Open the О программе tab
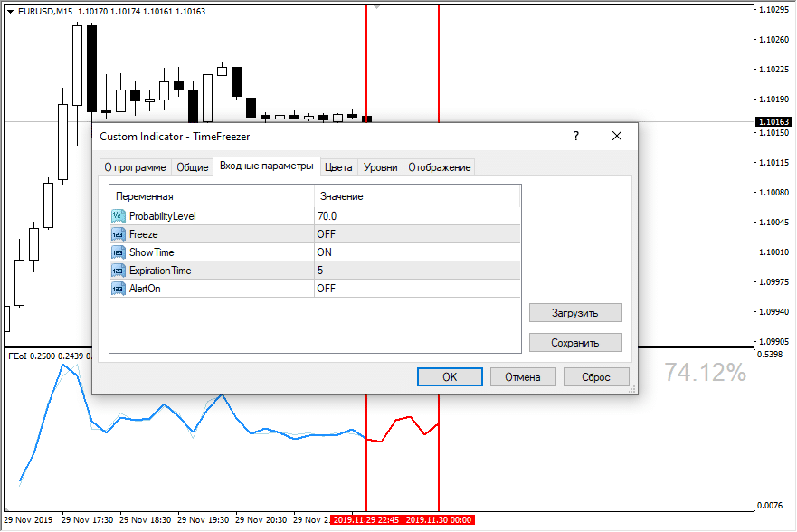Viewport: 797px width, 532px height. click(x=135, y=167)
